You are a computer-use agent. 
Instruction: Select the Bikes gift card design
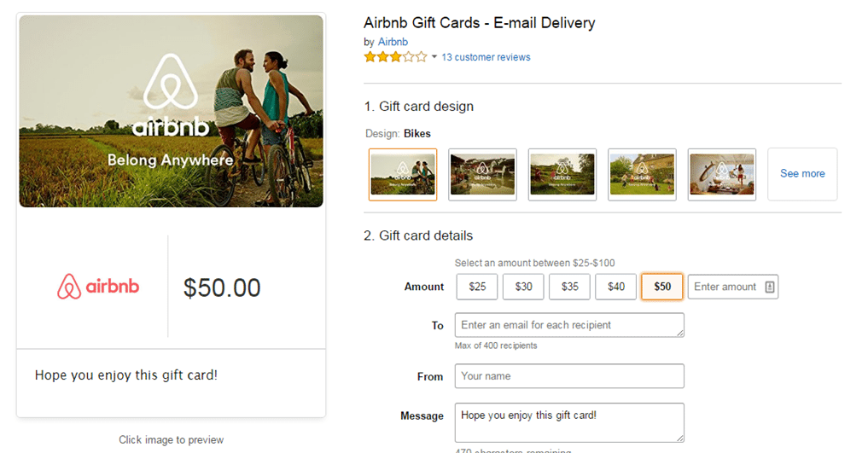(403, 174)
